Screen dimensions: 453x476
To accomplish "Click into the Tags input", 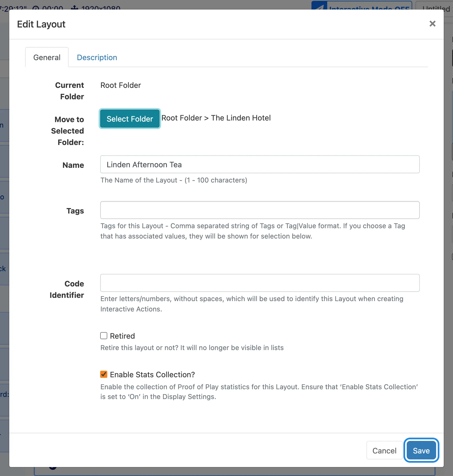I will (x=260, y=210).
